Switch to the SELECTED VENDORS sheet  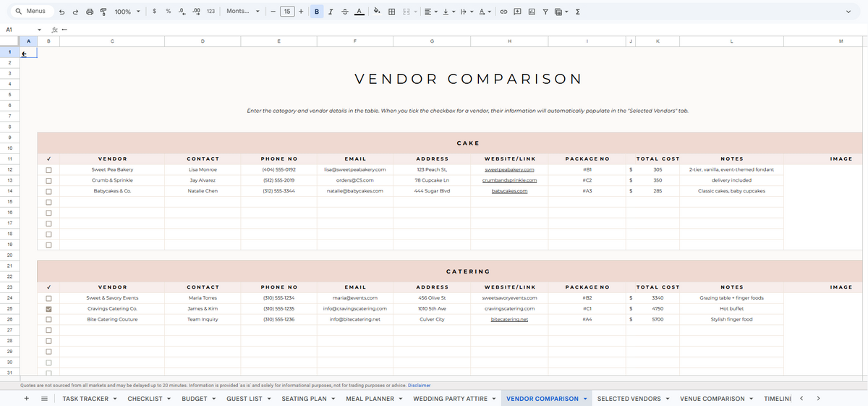click(x=629, y=399)
